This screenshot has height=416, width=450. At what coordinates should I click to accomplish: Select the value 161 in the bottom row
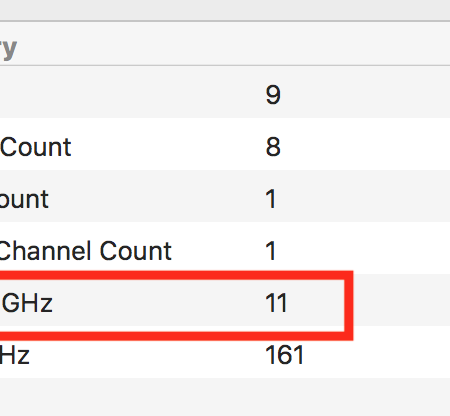(x=284, y=355)
